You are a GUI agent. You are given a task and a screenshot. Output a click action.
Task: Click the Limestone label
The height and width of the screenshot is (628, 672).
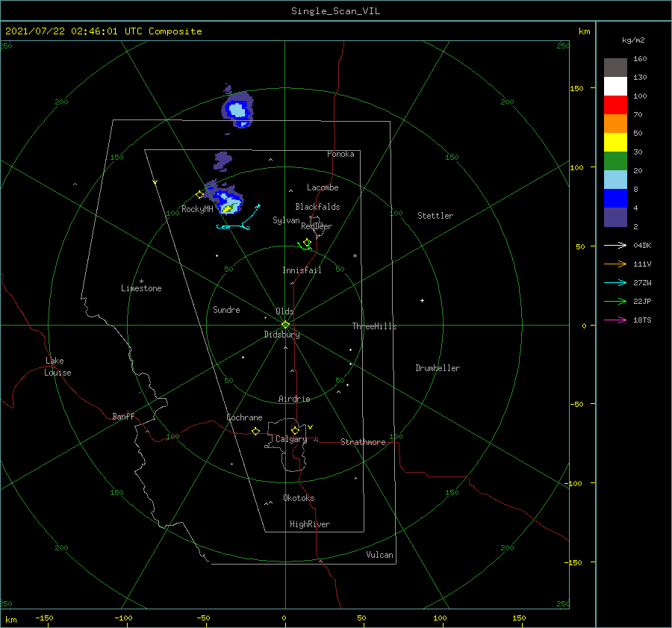pyautogui.click(x=141, y=288)
